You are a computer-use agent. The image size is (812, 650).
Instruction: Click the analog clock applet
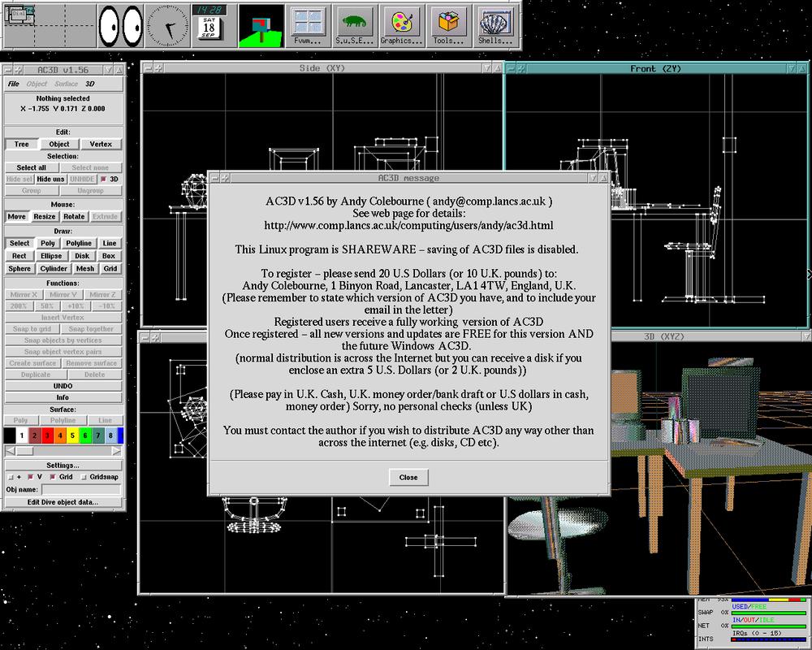167,26
